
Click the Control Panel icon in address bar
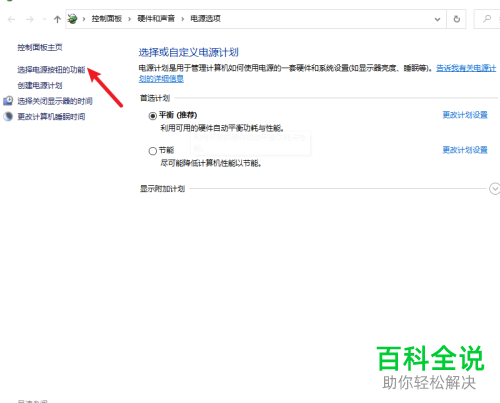click(x=72, y=19)
